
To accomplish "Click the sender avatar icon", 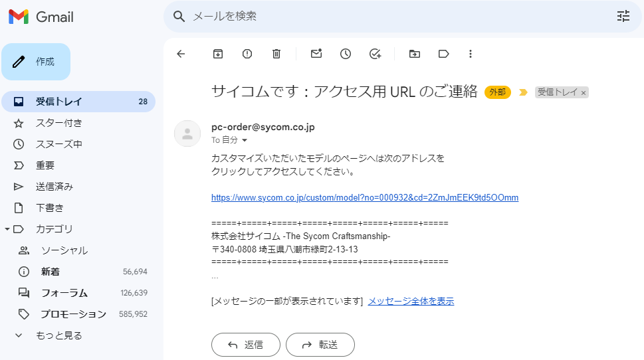I will point(187,134).
